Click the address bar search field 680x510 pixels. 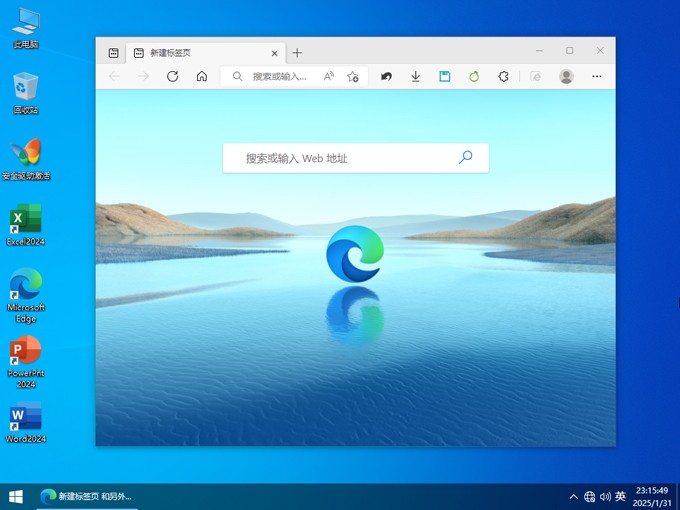tap(294, 76)
